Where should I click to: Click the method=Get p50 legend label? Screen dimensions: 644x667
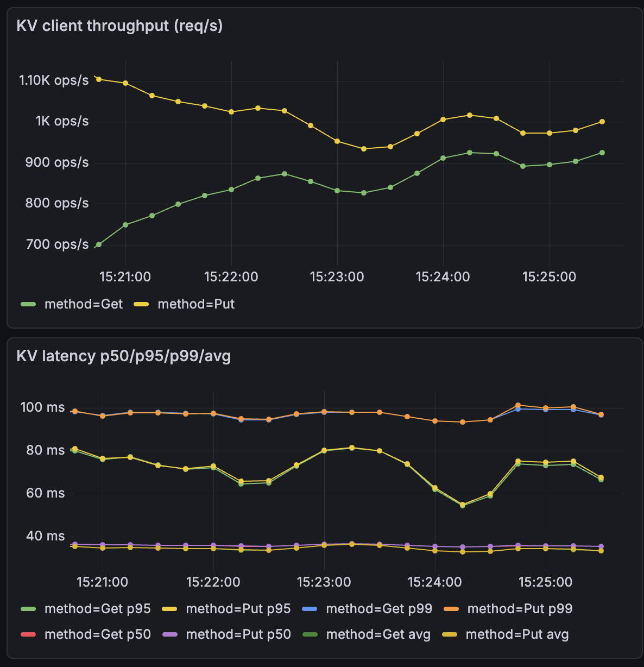point(98,634)
